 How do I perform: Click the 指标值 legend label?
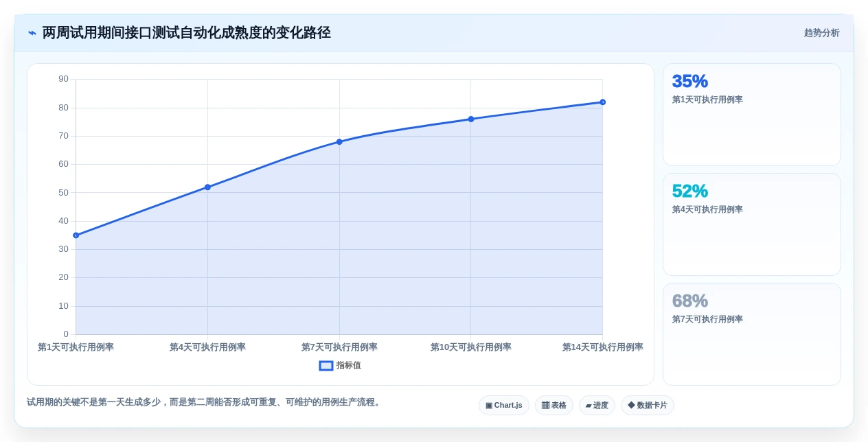(x=348, y=366)
